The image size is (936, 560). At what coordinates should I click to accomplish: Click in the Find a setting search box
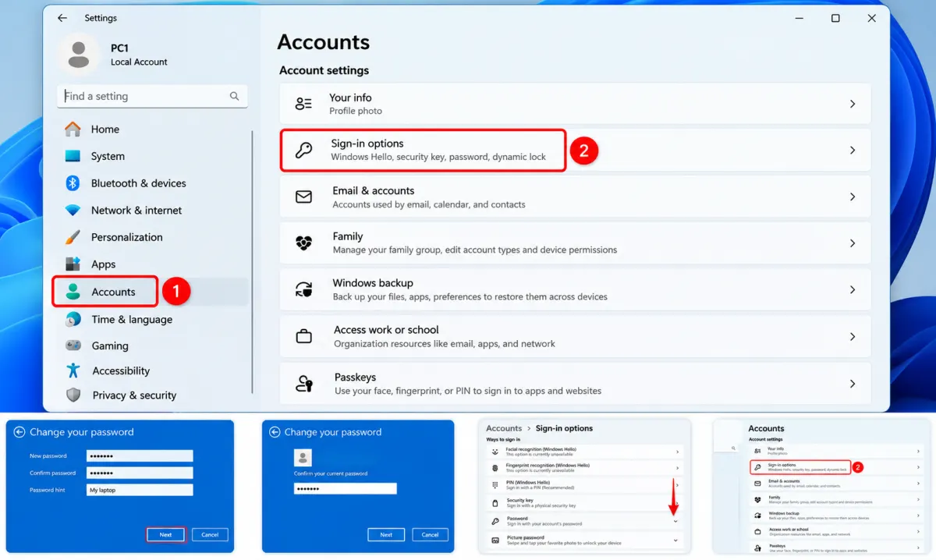click(x=152, y=96)
